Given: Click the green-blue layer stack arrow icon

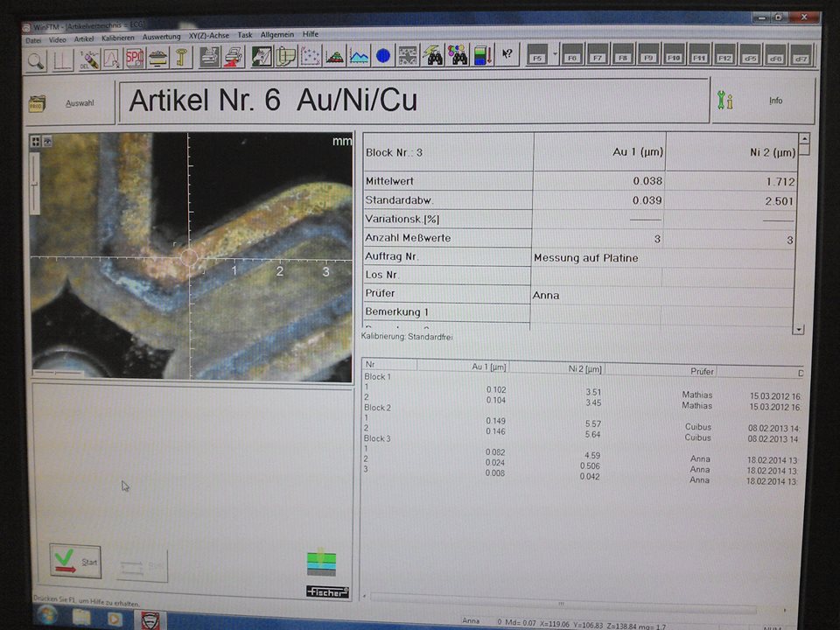Looking at the screenshot, I should point(482,54).
